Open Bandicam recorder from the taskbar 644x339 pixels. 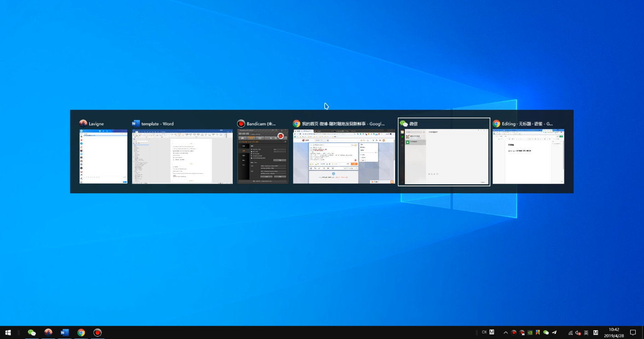coord(97,332)
